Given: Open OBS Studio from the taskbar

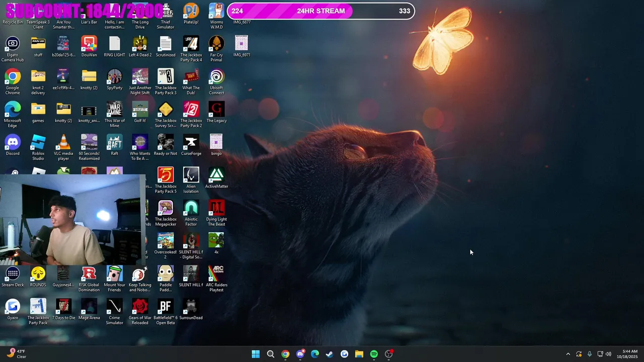Looking at the screenshot, I should 389,354.
